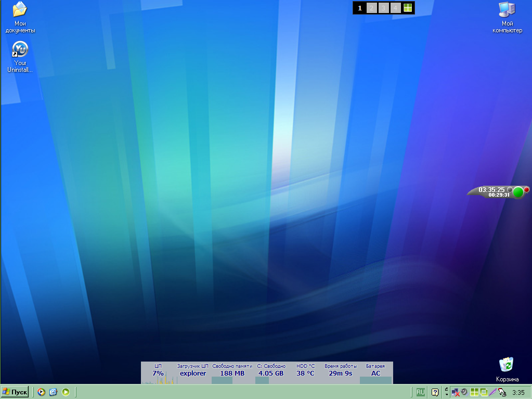532x399 pixels.
Task: Click the C: Свободно 4.05 GB cell
Action: coord(271,373)
